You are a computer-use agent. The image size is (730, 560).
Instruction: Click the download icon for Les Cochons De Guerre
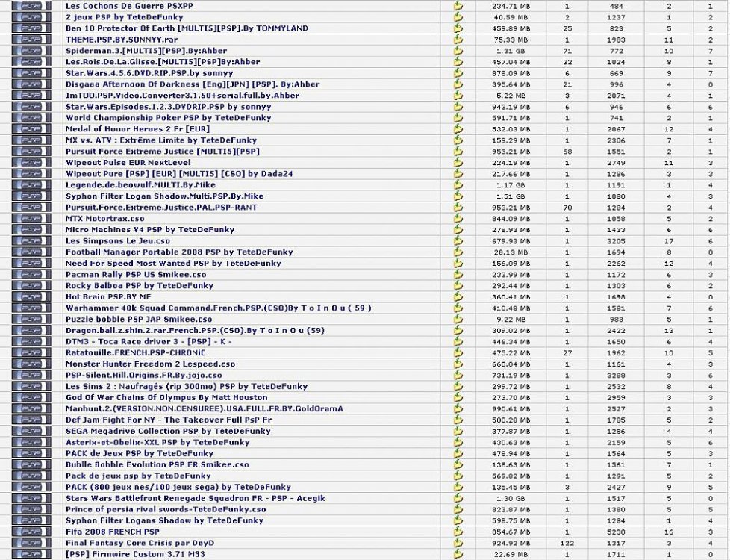click(x=458, y=6)
